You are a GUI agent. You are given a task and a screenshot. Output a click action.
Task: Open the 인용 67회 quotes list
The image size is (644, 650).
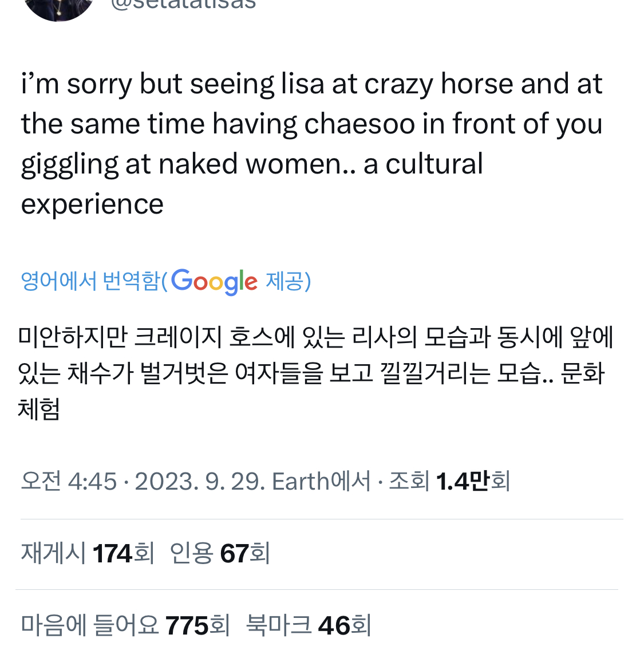220,553
